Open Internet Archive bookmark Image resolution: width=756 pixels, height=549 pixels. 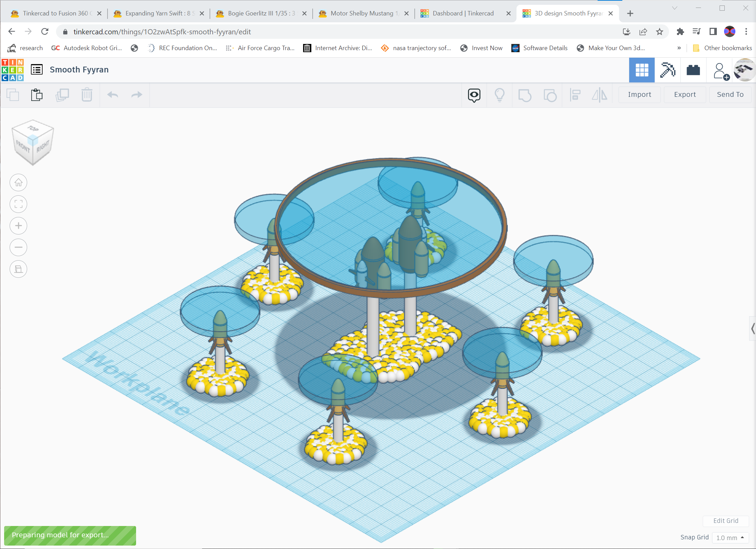pyautogui.click(x=338, y=48)
